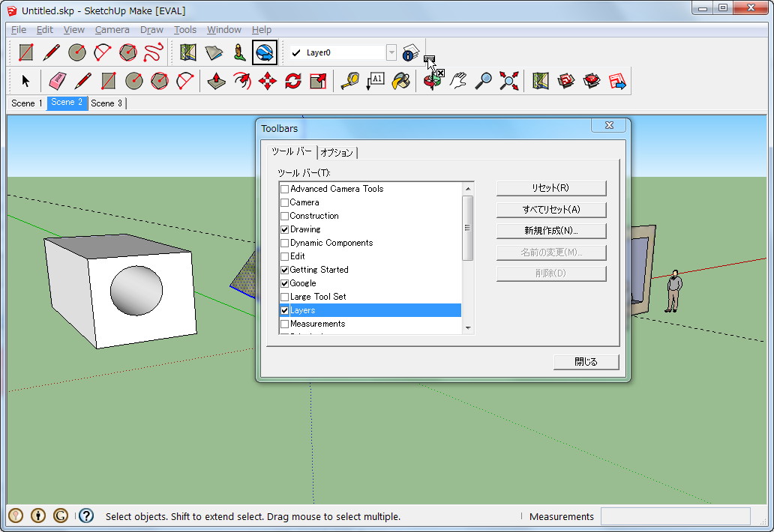The image size is (774, 532).
Task: Enable the Camera toolbar checkbox
Action: tap(284, 202)
